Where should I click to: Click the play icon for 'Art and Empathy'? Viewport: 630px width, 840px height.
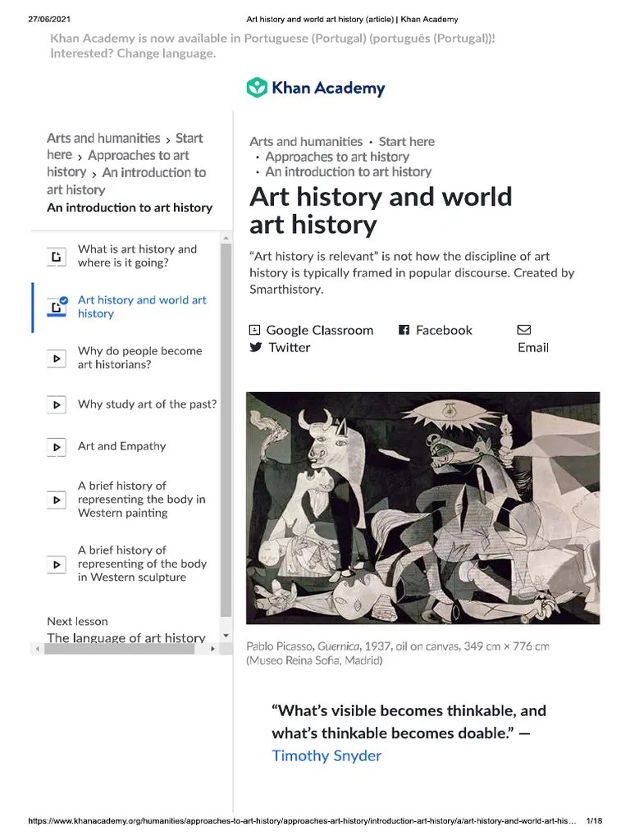coord(56,446)
